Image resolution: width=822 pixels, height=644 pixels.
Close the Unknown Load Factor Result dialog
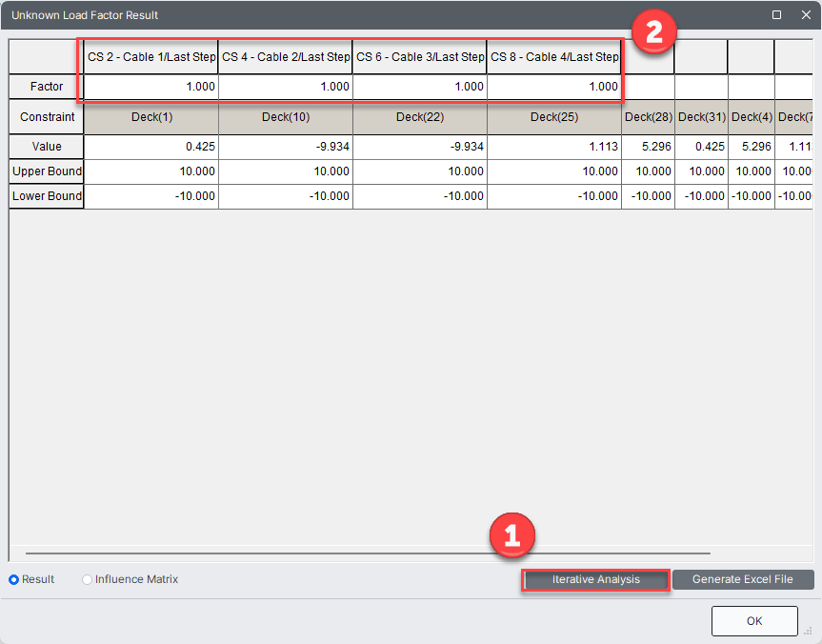(806, 14)
